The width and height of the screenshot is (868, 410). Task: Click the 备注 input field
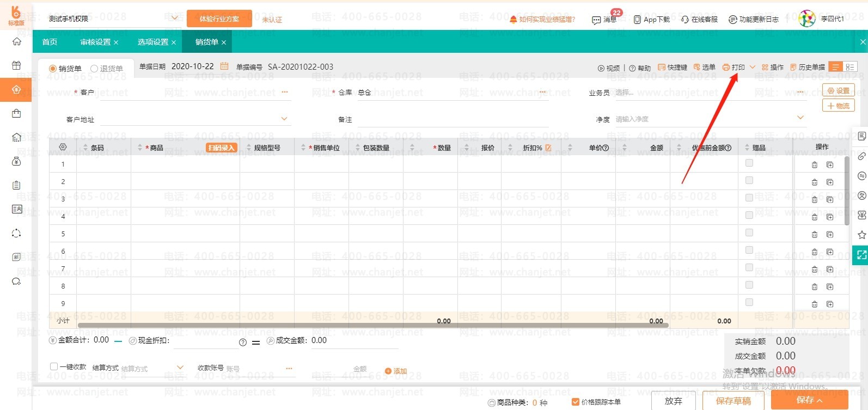pyautogui.click(x=452, y=119)
